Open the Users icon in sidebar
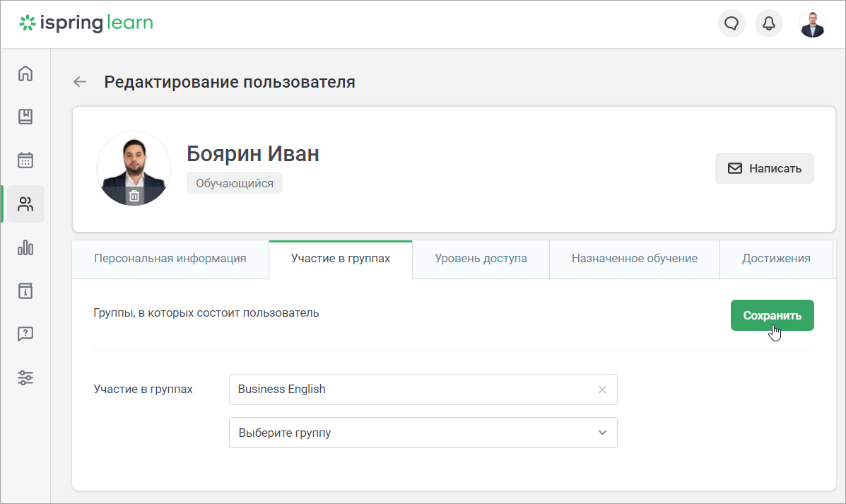The width and height of the screenshot is (846, 504). tap(25, 204)
